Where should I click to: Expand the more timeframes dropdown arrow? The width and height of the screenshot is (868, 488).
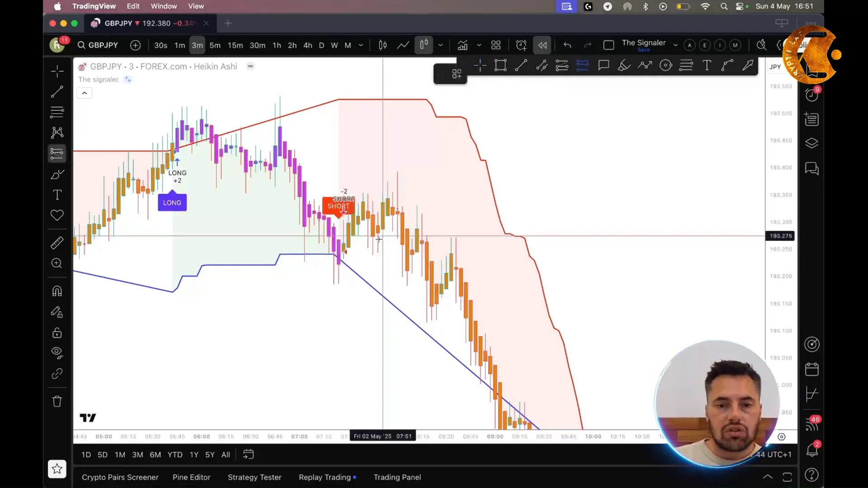click(x=361, y=45)
